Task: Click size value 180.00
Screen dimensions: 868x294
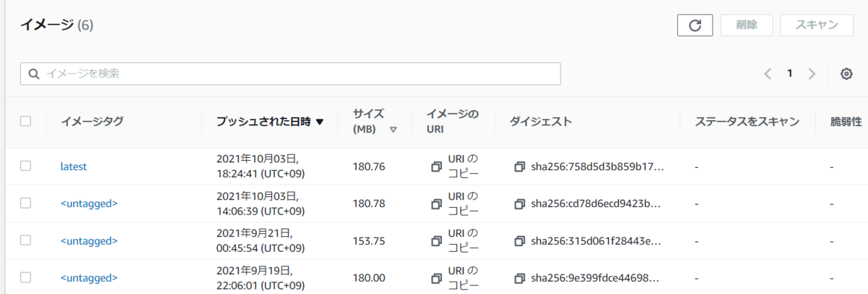Action: [369, 278]
